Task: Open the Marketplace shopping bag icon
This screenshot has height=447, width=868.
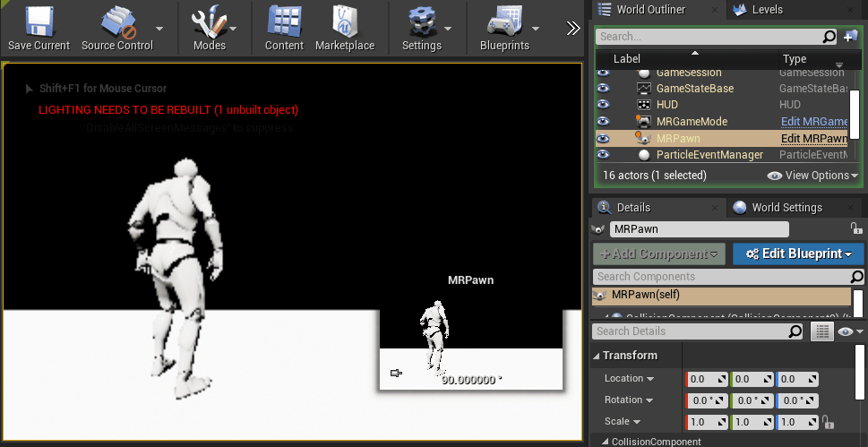Action: (345, 21)
